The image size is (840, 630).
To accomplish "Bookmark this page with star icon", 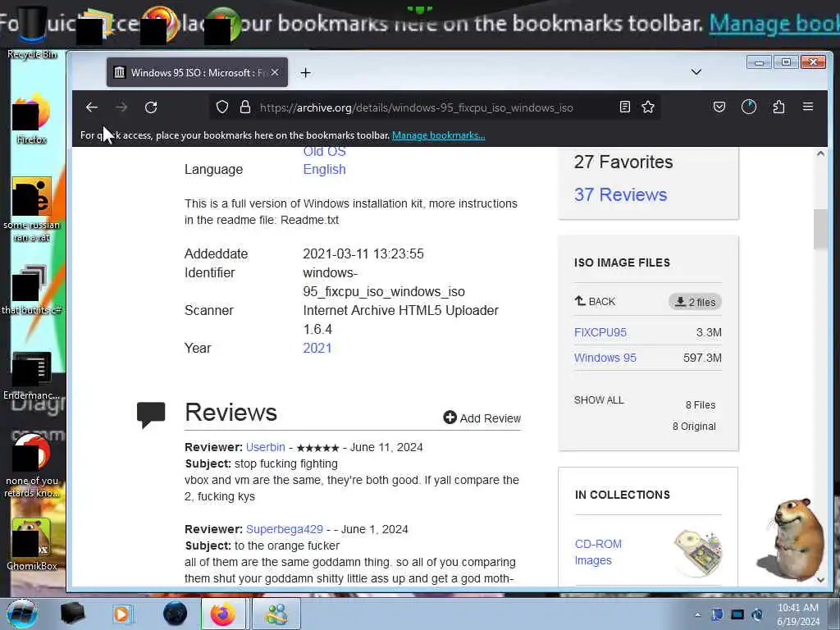I will click(648, 107).
